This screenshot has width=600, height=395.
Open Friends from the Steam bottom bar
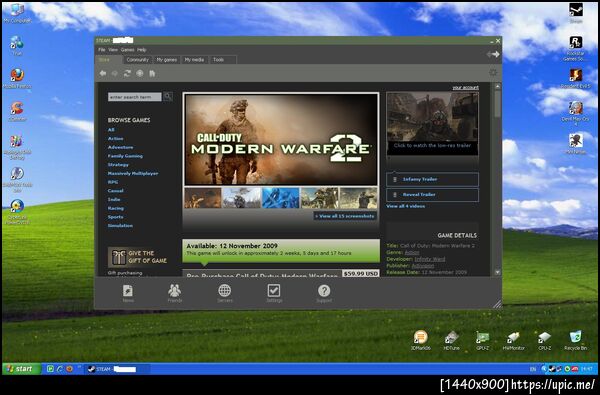tap(174, 294)
